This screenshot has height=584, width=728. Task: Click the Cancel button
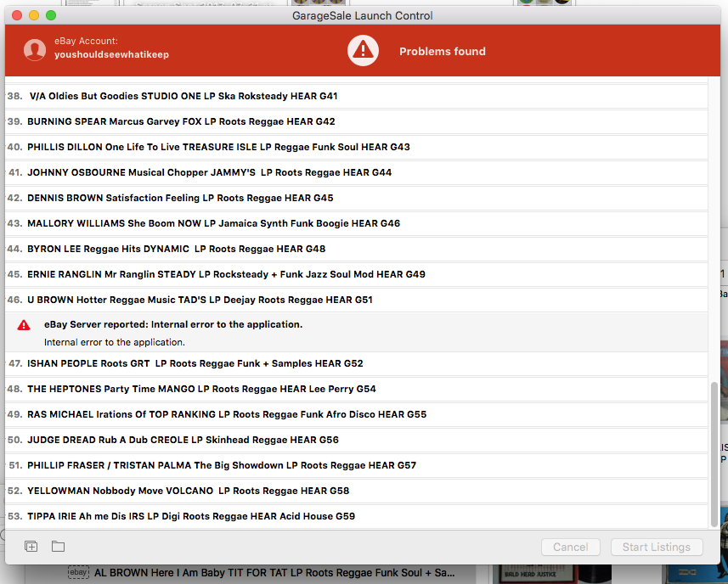click(x=571, y=547)
